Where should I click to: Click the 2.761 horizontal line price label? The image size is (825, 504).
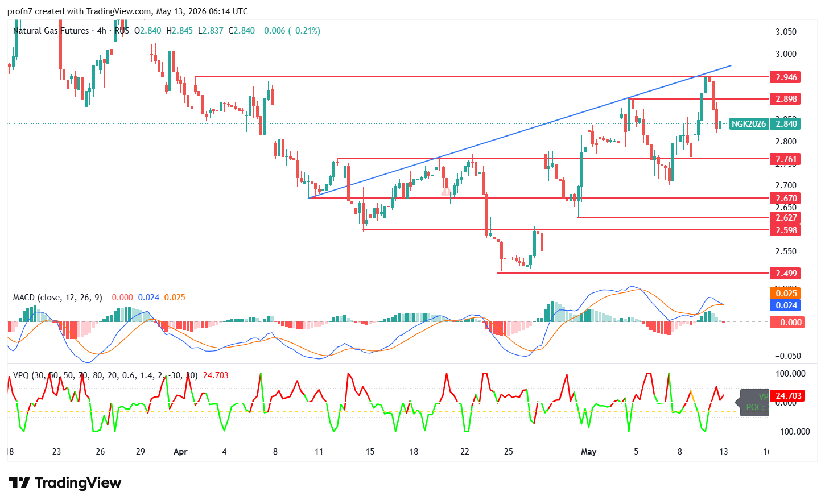coord(786,159)
